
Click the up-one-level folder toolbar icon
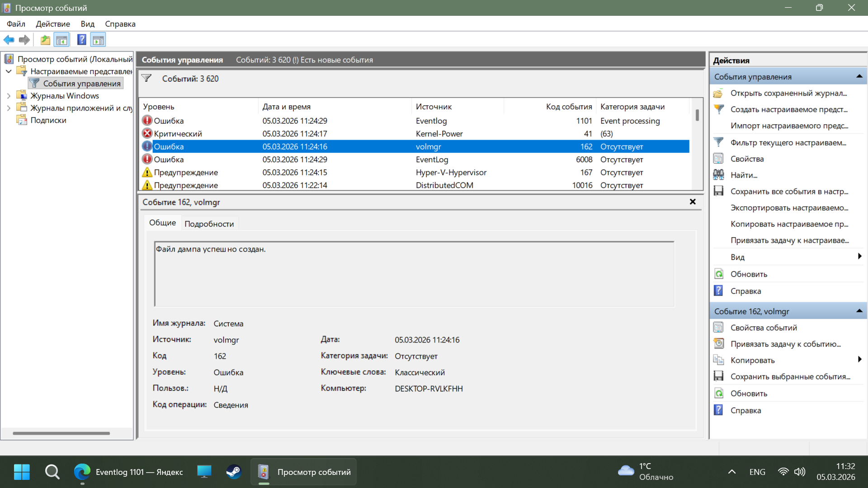pyautogui.click(x=45, y=40)
